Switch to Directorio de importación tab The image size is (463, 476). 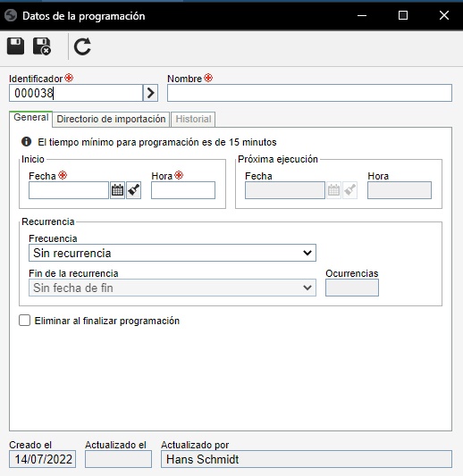(111, 119)
